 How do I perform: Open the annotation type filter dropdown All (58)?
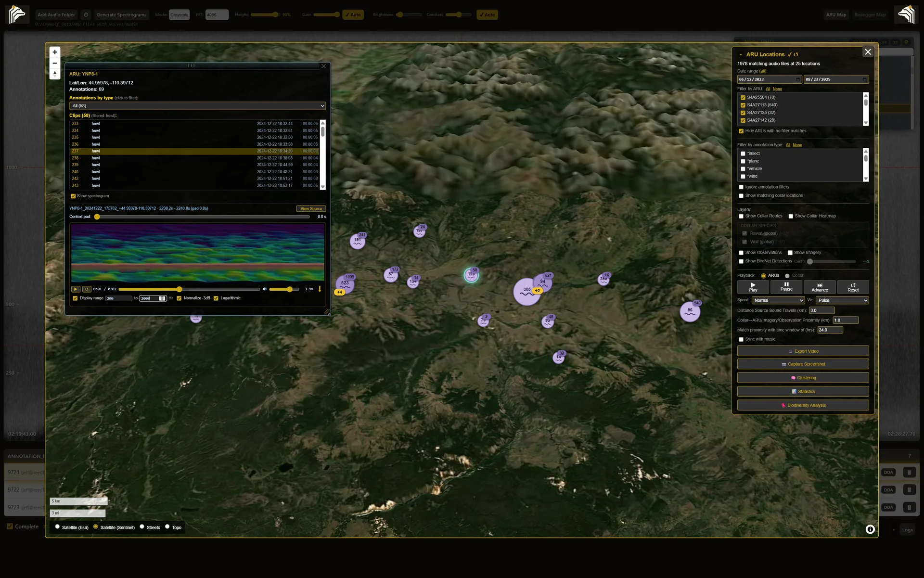coord(197,106)
